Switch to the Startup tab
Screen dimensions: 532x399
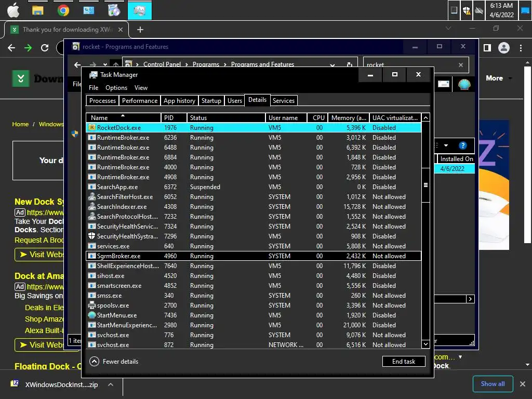[x=211, y=101]
